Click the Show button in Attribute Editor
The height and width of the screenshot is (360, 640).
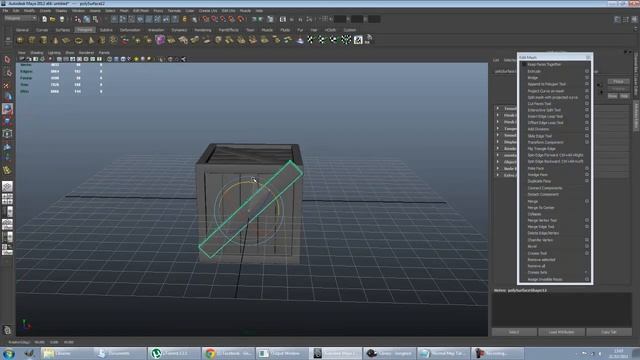click(x=613, y=96)
